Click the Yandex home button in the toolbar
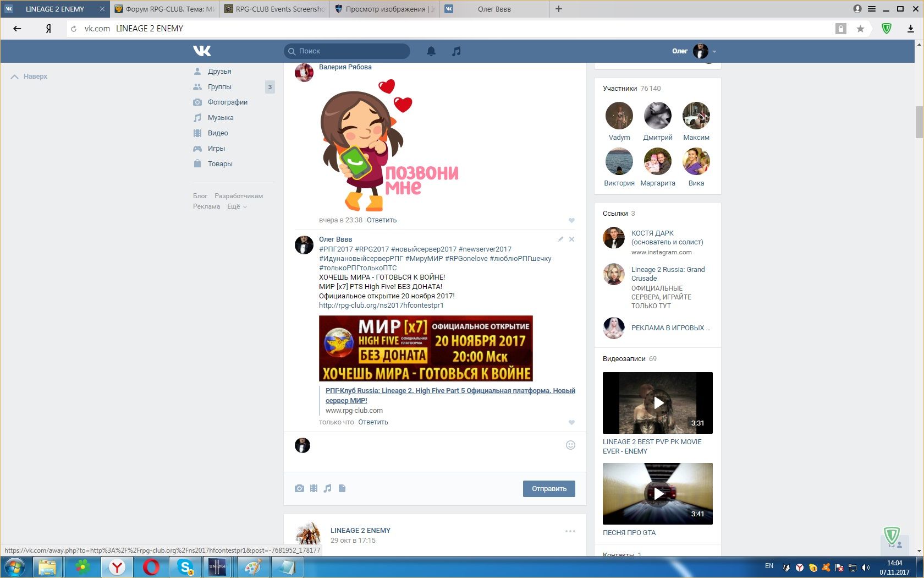This screenshot has height=578, width=924. [x=48, y=29]
